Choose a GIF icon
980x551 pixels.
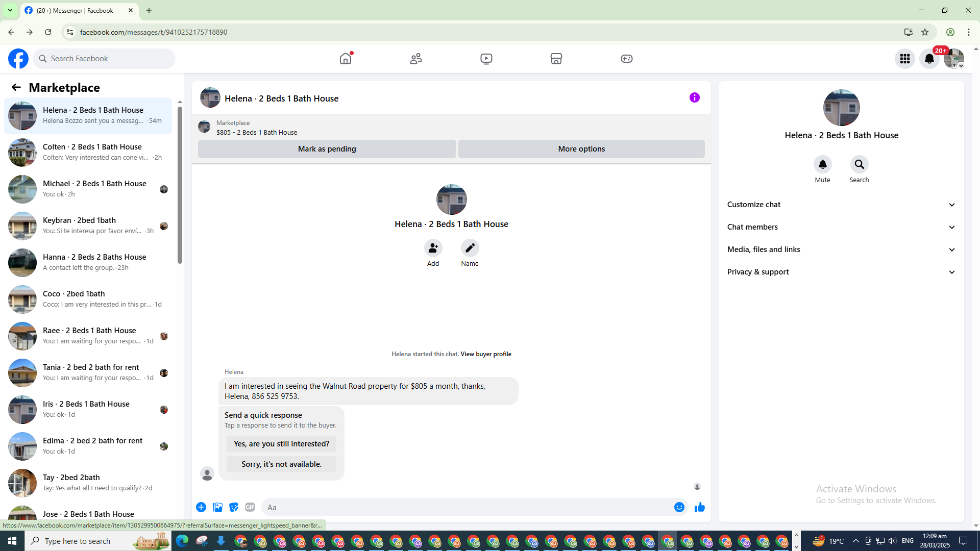[250, 507]
